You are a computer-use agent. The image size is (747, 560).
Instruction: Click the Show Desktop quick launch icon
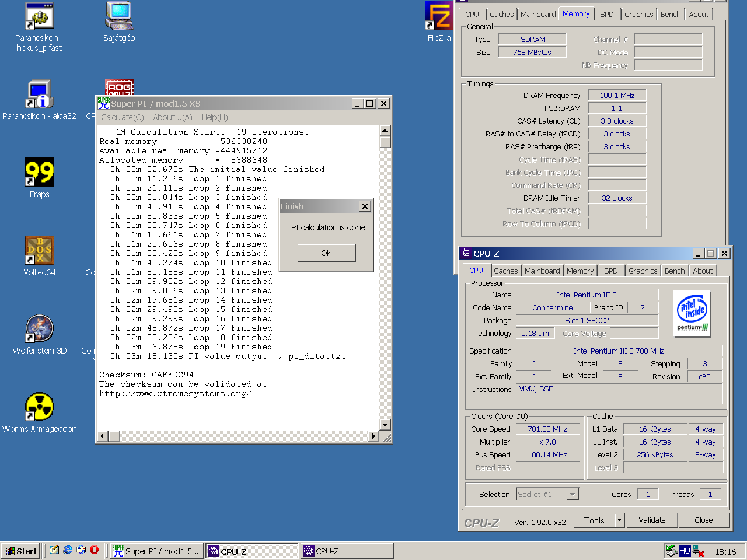[x=54, y=550]
